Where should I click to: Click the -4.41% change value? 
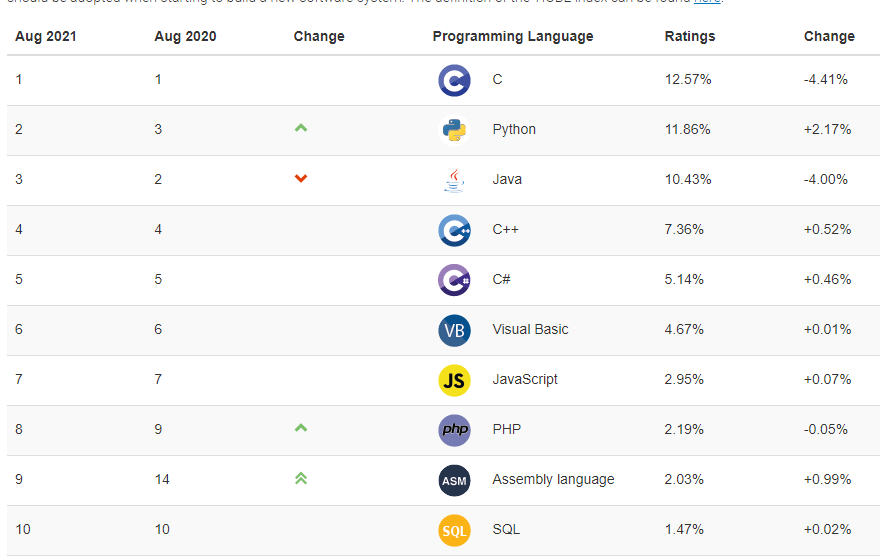[x=826, y=80]
